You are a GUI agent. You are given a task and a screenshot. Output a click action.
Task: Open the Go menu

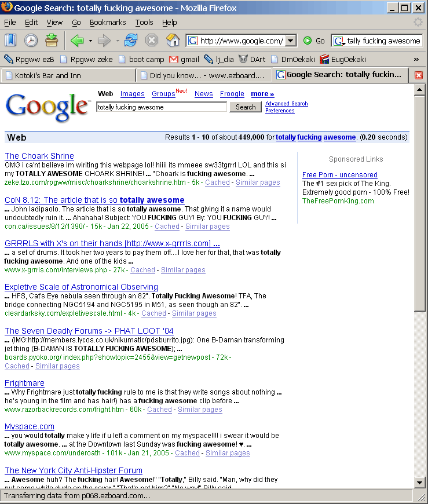point(76,23)
